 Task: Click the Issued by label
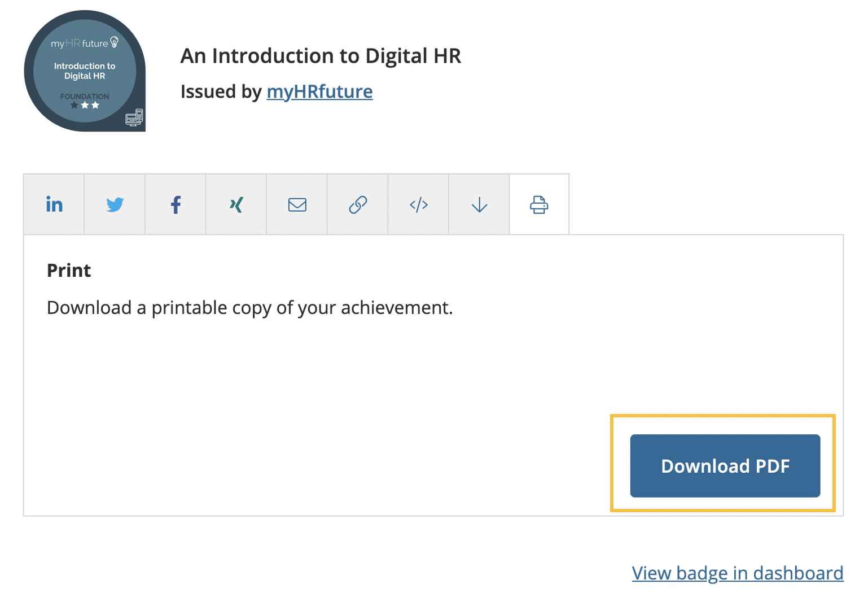tap(221, 91)
